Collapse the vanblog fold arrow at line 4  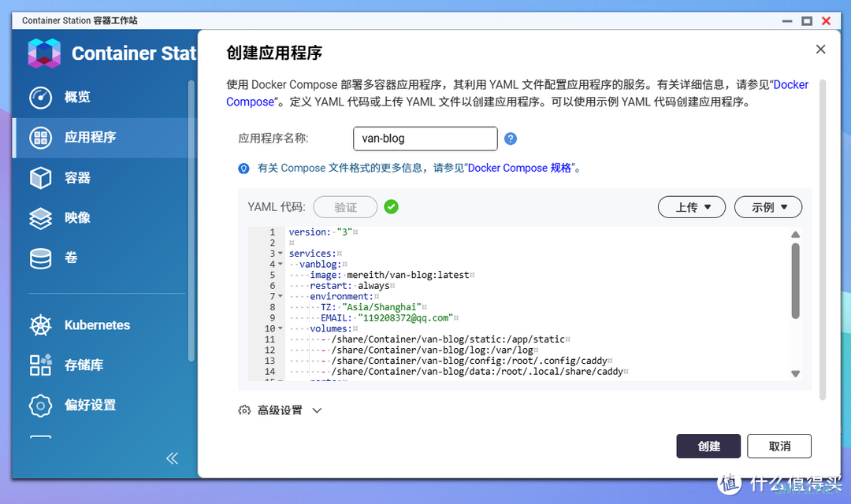pos(281,265)
